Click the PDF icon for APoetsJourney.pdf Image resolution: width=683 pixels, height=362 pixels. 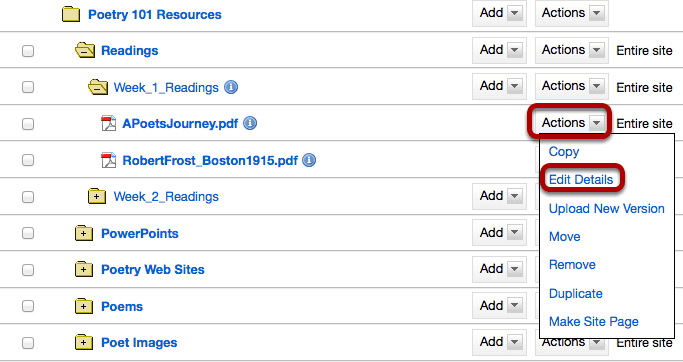pyautogui.click(x=108, y=123)
